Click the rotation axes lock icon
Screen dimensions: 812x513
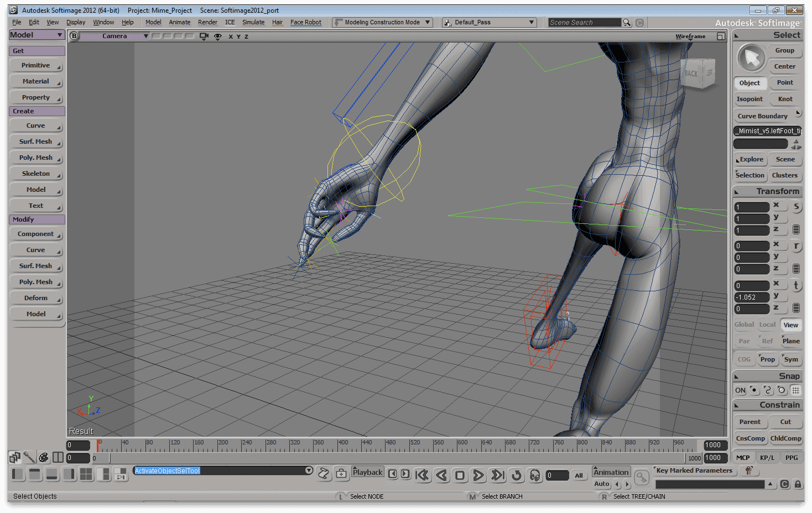[x=796, y=269]
